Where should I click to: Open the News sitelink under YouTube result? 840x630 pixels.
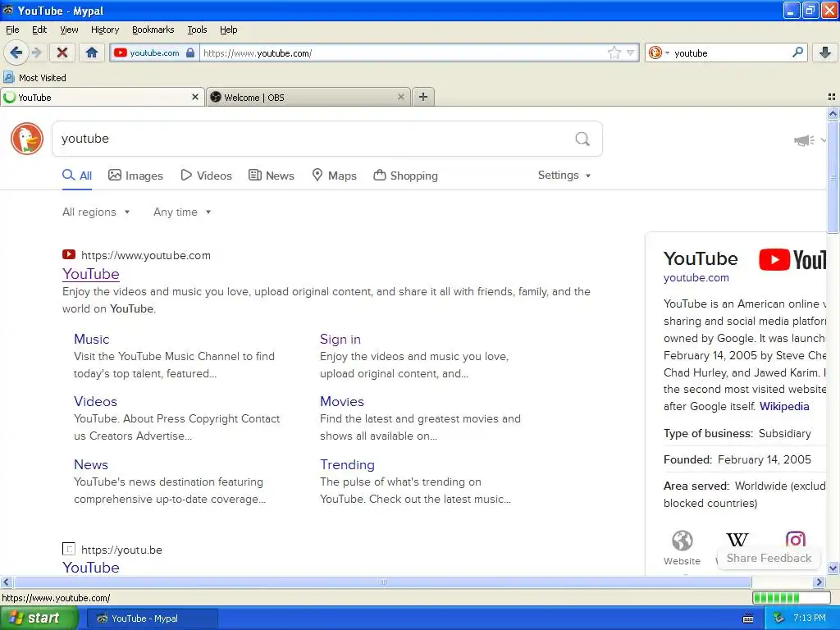coord(91,464)
